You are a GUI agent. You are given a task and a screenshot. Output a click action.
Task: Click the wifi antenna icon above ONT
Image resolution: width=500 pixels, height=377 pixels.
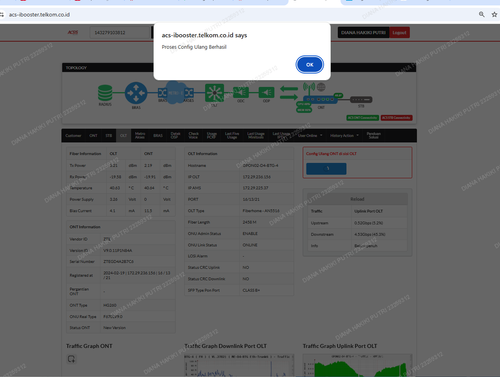[309, 88]
